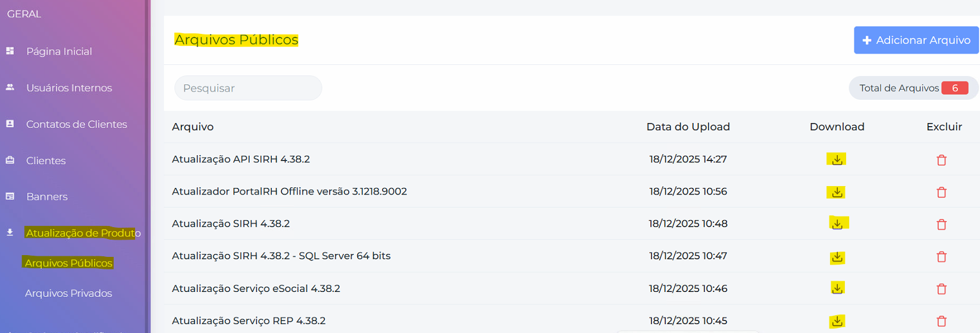Screen dimensions: 980x333
Task: Delete Atualização API SIRH 4.38.2 file
Action: [x=941, y=160]
